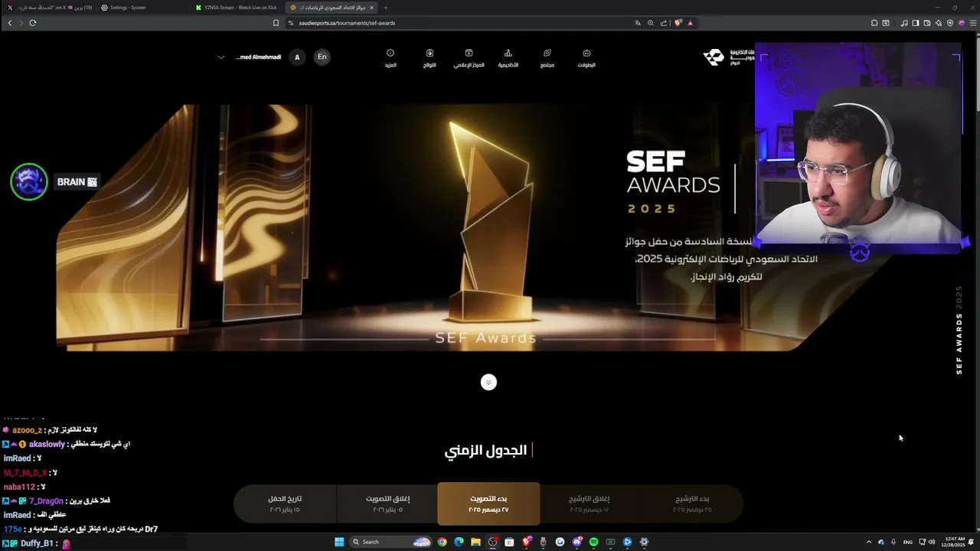Click the BRAIN overlay badge
Viewport: 980px width, 551px height.
click(x=54, y=182)
